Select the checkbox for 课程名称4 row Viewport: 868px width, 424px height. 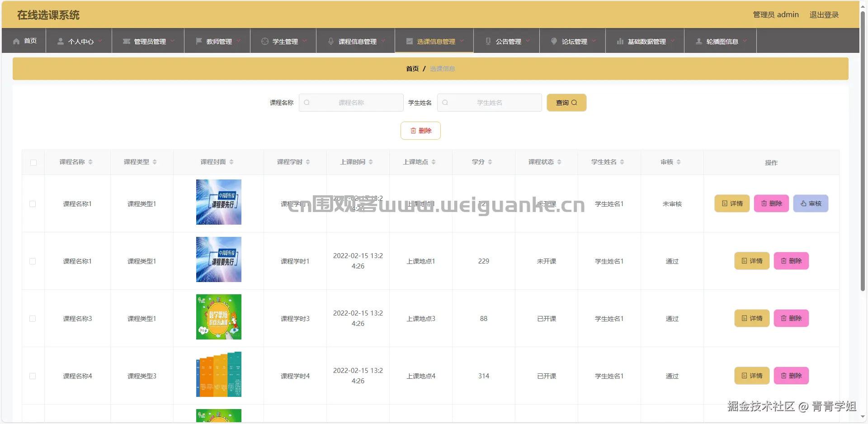click(33, 376)
